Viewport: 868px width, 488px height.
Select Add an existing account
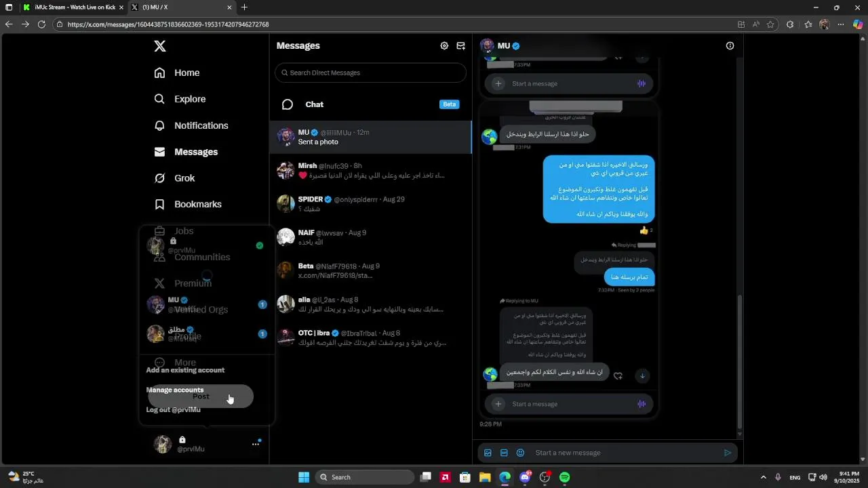pos(185,370)
